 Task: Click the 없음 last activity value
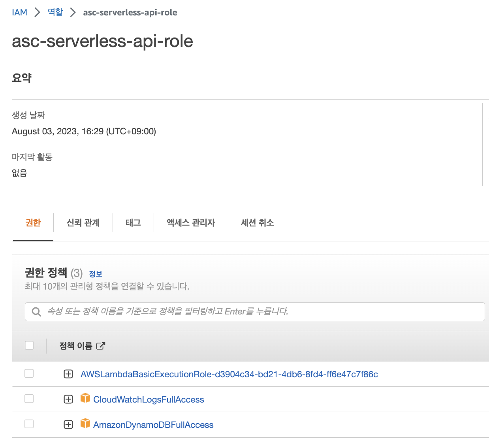[x=19, y=173]
